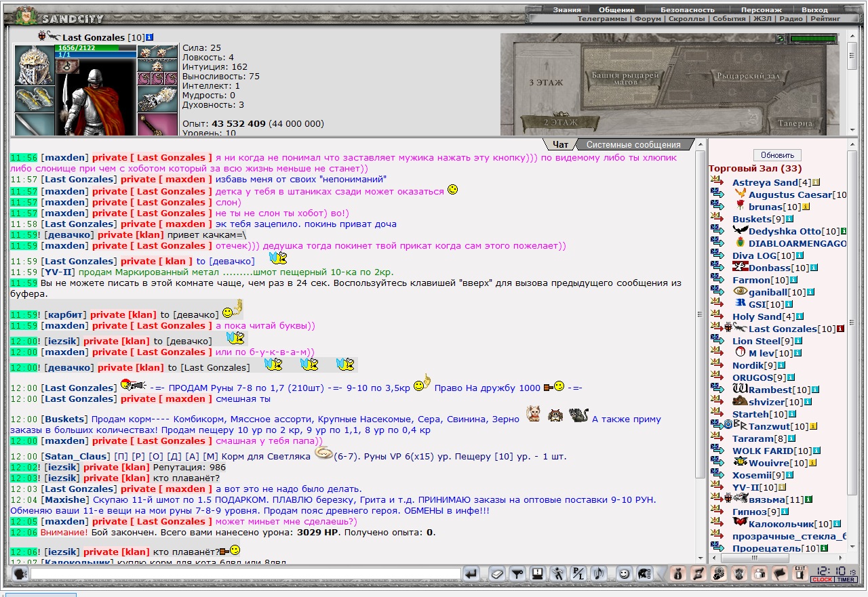Click Satan_Claus nickname in chat
Screen dimensions: 868x597
pos(76,456)
